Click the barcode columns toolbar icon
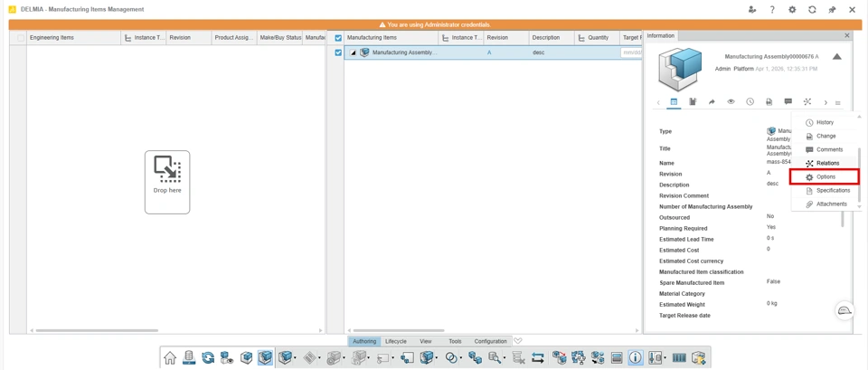The height and width of the screenshot is (370, 868). (679, 358)
